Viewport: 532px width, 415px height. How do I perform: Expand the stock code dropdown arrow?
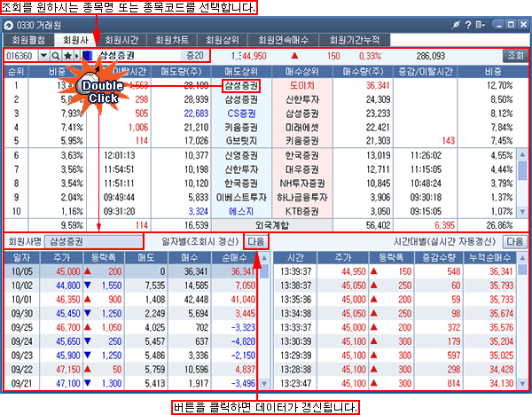43,56
